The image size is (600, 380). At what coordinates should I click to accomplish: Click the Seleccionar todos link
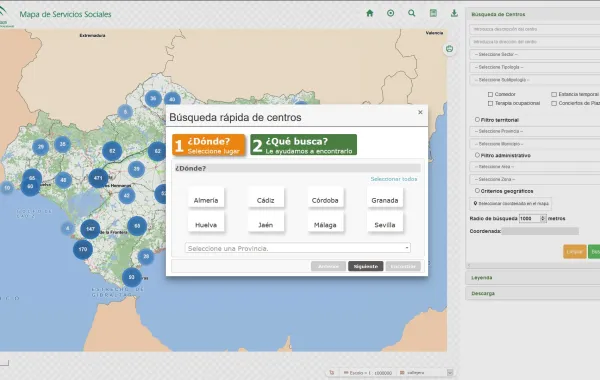(394, 179)
